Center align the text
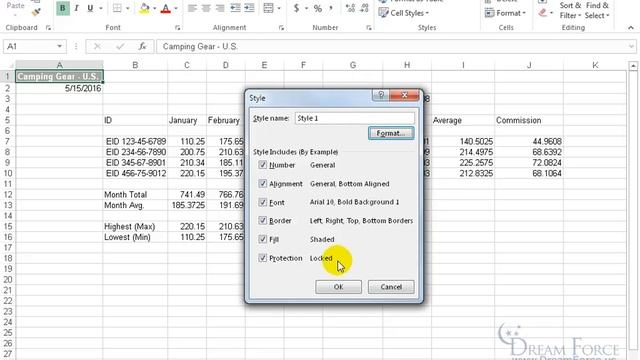The height and width of the screenshot is (360, 640). click(x=206, y=9)
